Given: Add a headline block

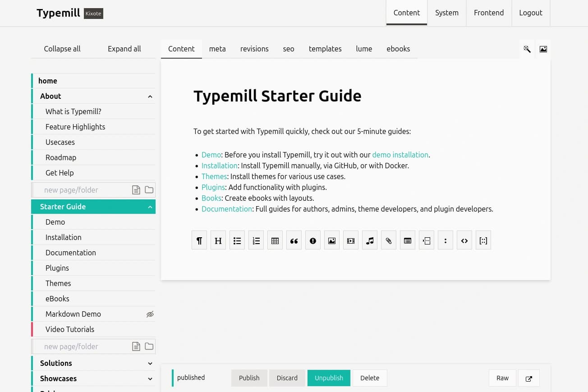Looking at the screenshot, I should pos(218,241).
